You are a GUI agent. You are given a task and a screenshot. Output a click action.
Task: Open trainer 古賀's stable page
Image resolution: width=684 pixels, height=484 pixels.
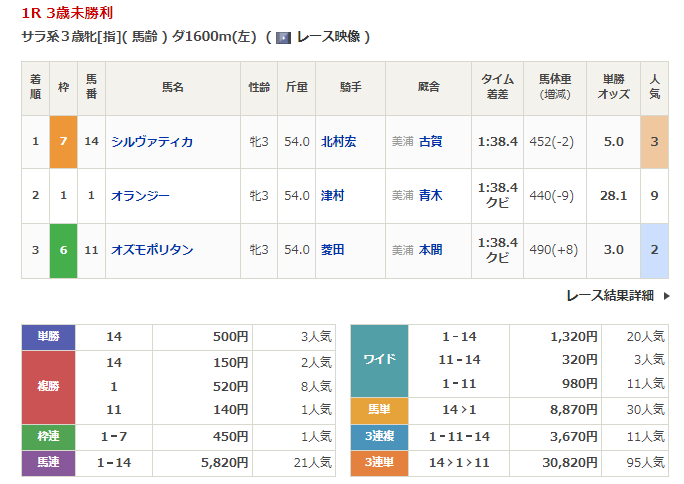431,141
